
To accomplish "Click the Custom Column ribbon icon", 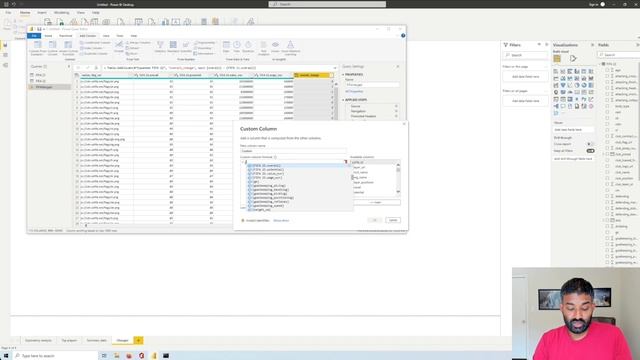I will pyautogui.click(x=53, y=45).
